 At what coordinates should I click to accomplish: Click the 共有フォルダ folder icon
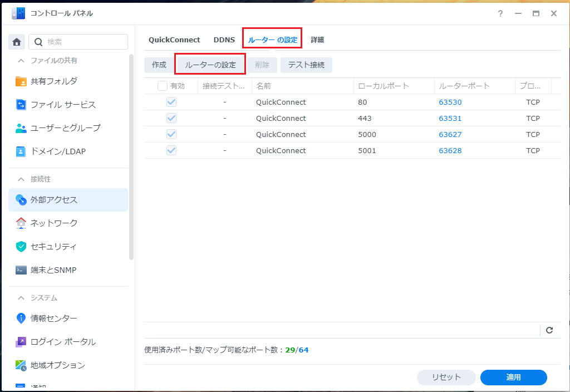pos(21,81)
